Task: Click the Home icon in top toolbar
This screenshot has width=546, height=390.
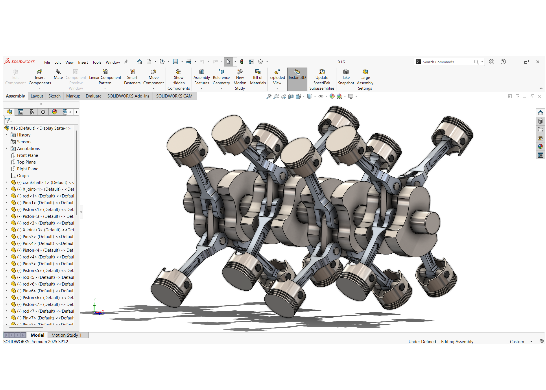Action: 139,62
